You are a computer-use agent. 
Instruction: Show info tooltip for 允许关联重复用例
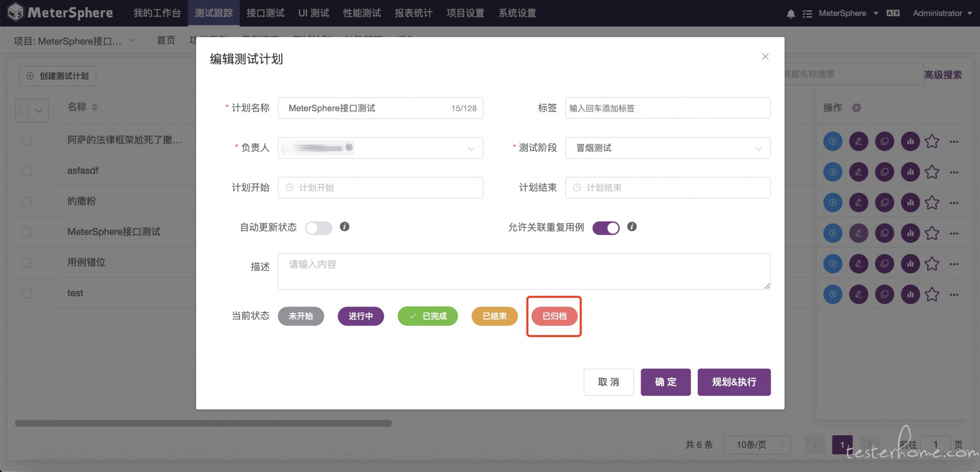point(632,227)
